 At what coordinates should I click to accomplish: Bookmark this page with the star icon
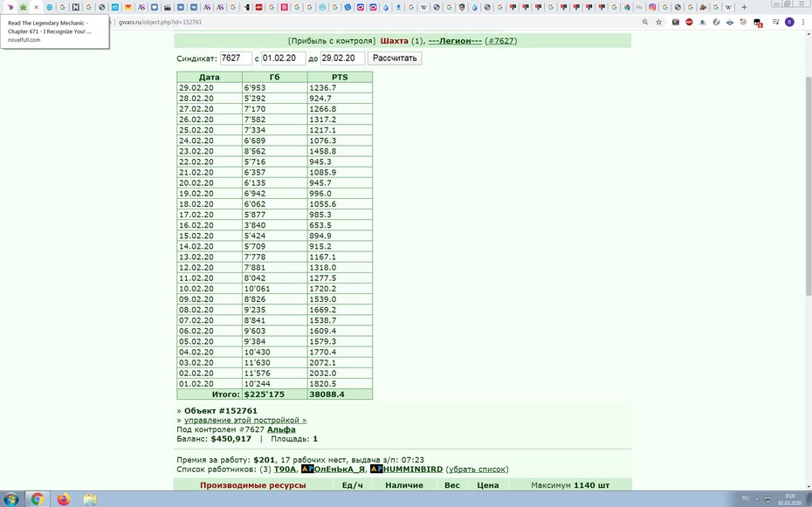click(658, 22)
